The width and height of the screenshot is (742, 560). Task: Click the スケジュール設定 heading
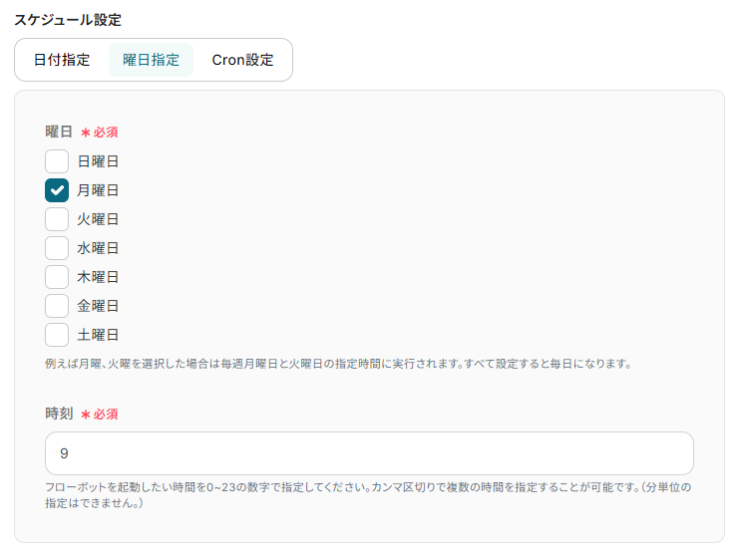point(68,20)
